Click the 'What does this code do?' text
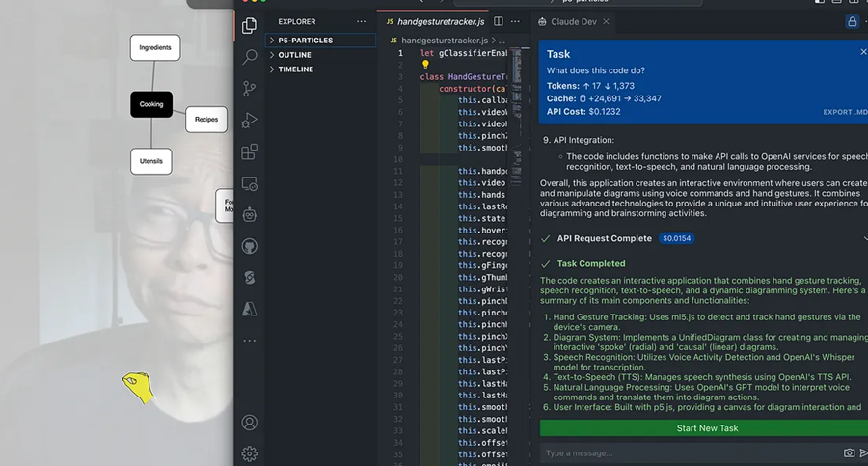 click(x=596, y=70)
